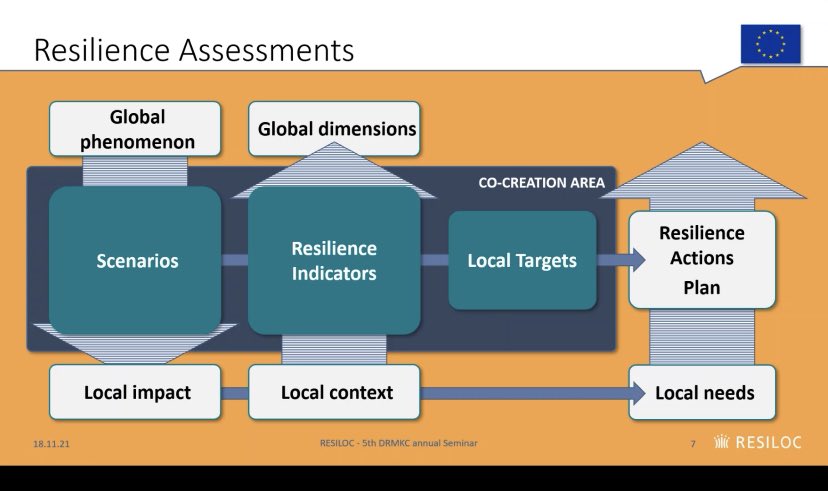Viewport: 828px width, 491px height.
Task: Click the Resilience Indicators block
Action: click(x=334, y=260)
